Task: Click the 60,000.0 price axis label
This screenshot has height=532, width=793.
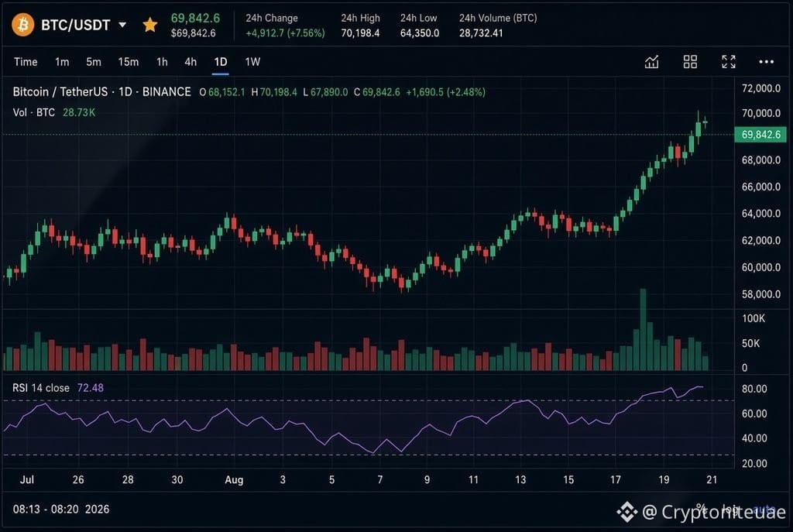Action: tap(761, 267)
